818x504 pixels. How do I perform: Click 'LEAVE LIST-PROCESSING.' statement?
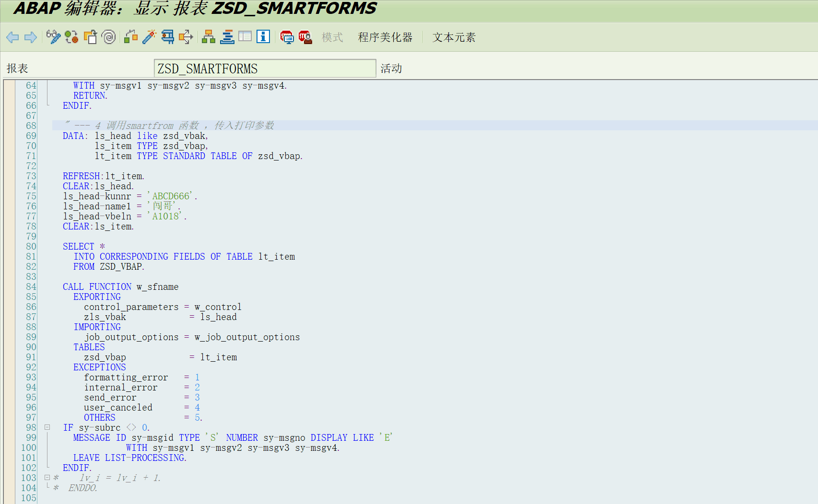coord(130,458)
